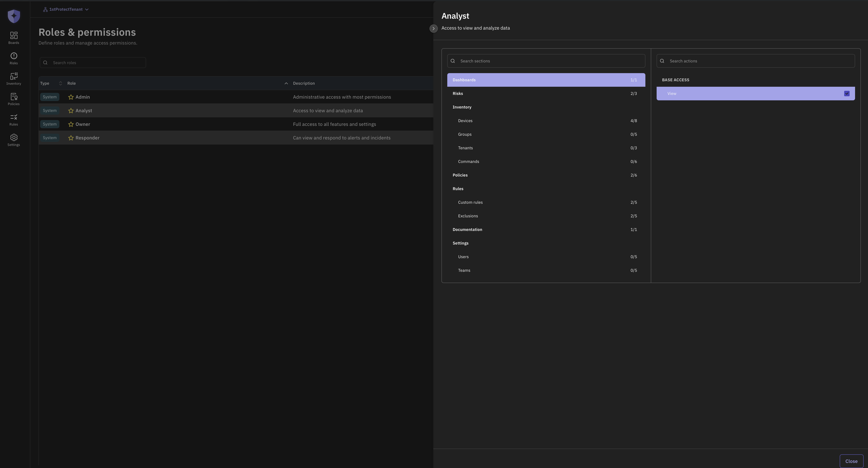Open the Admin role row

pyautogui.click(x=236, y=97)
